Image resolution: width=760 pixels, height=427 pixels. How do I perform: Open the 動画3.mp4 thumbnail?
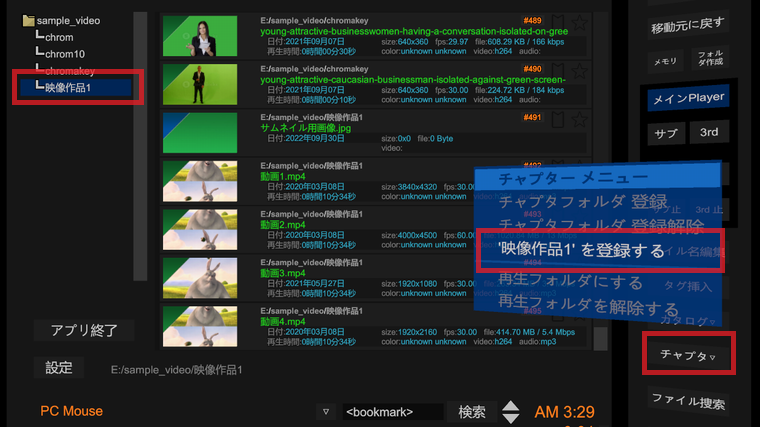click(200, 278)
